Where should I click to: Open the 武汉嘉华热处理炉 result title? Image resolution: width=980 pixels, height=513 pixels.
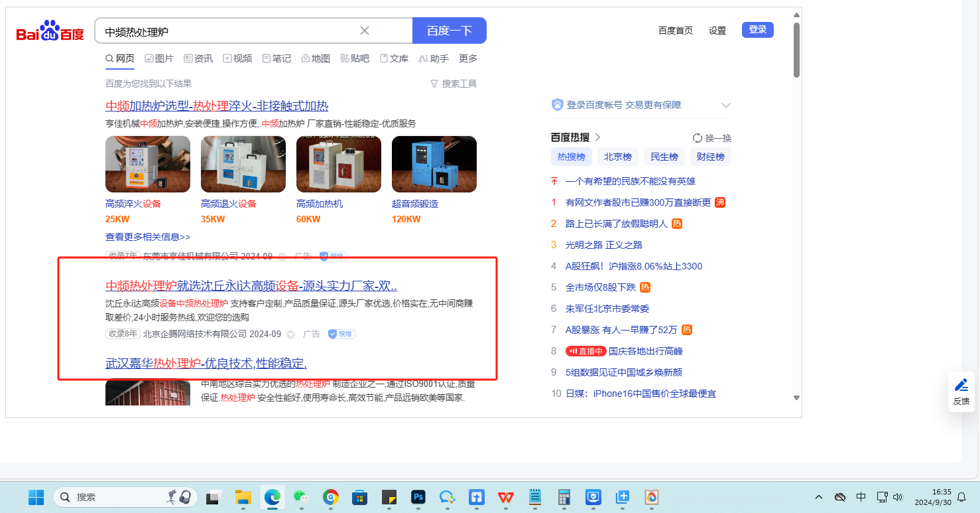[x=206, y=364]
